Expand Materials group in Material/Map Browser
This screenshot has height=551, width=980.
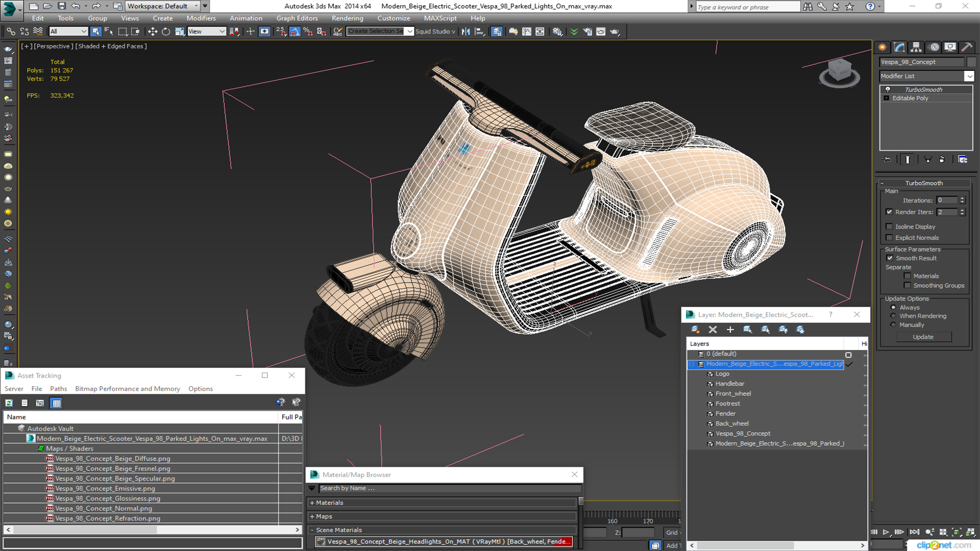[312, 503]
